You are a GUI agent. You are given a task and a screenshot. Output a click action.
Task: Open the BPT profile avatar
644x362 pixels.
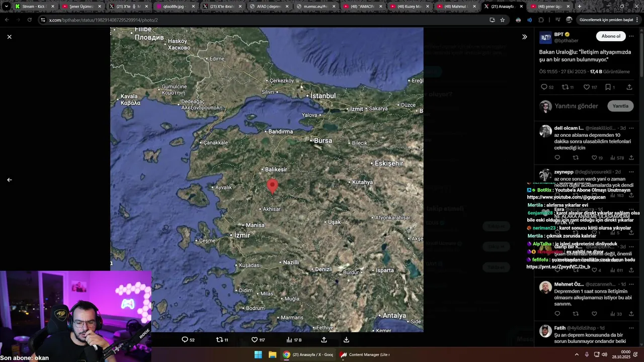click(545, 37)
